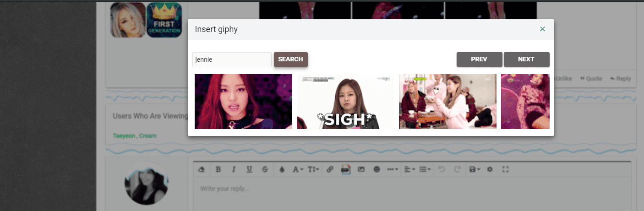Click the giphy insert icon in toolbar
Viewport: 644px width, 211px height.
coord(345,169)
